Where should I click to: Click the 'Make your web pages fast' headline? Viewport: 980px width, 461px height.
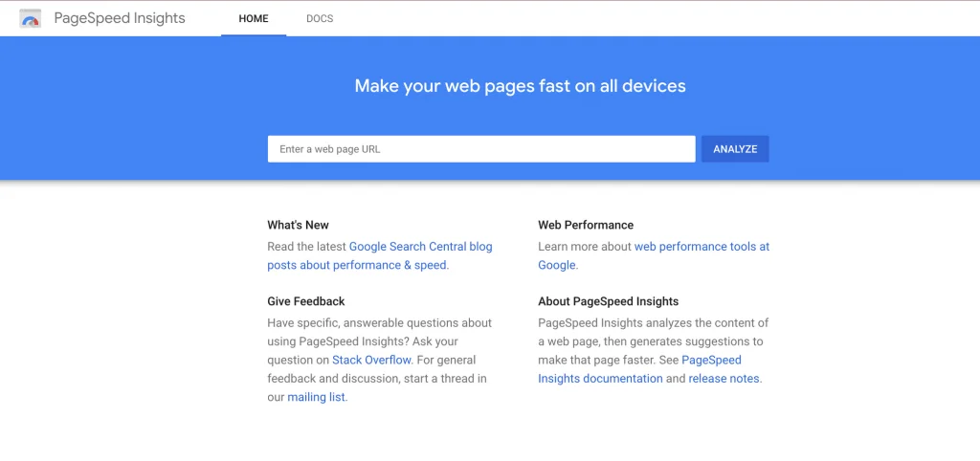pyautogui.click(x=520, y=85)
